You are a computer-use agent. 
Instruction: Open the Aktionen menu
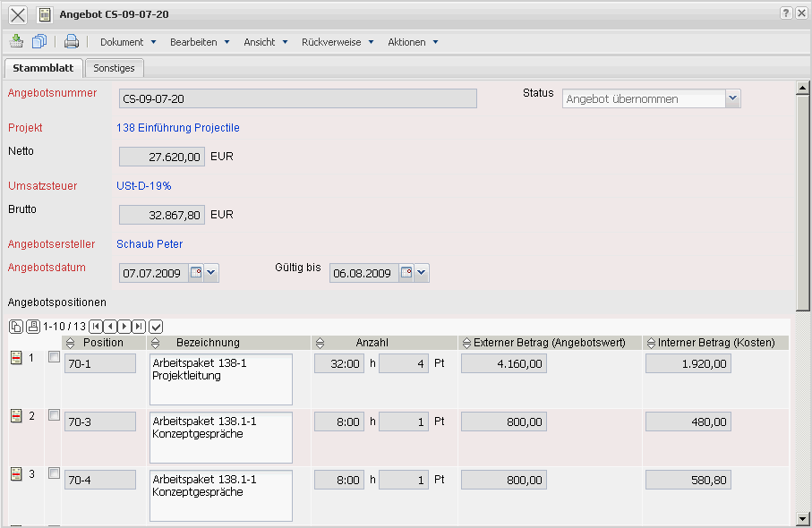point(413,42)
